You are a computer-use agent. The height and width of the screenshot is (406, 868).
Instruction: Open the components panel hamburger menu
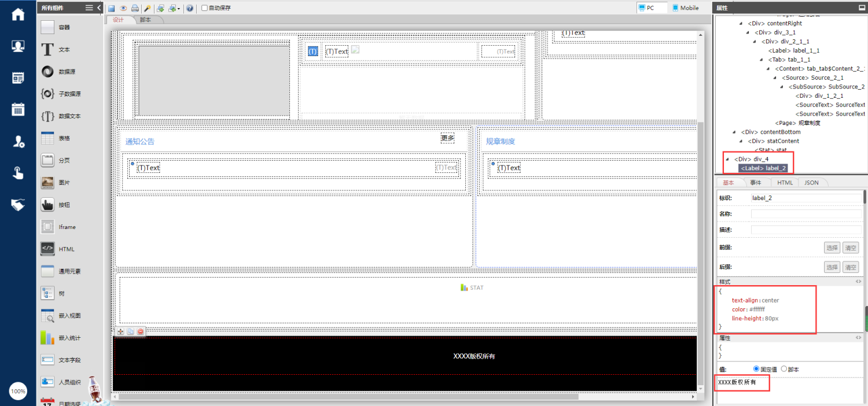(x=89, y=8)
